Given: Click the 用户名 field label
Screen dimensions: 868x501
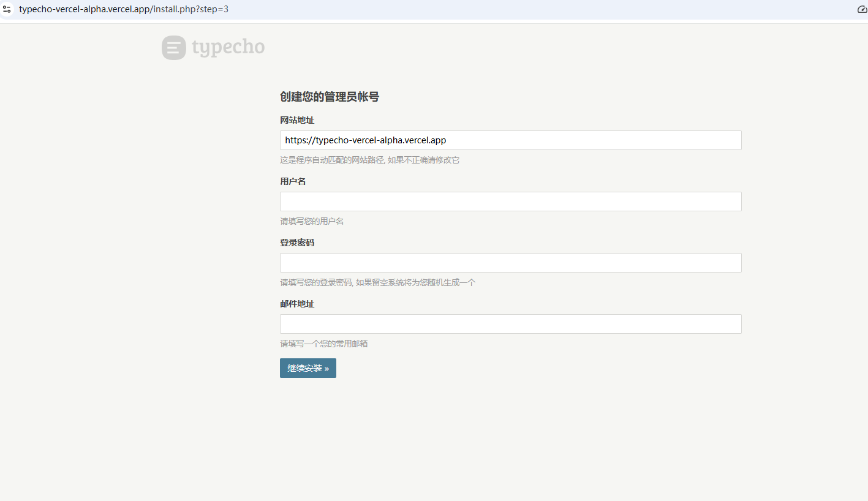Looking at the screenshot, I should click(x=293, y=181).
